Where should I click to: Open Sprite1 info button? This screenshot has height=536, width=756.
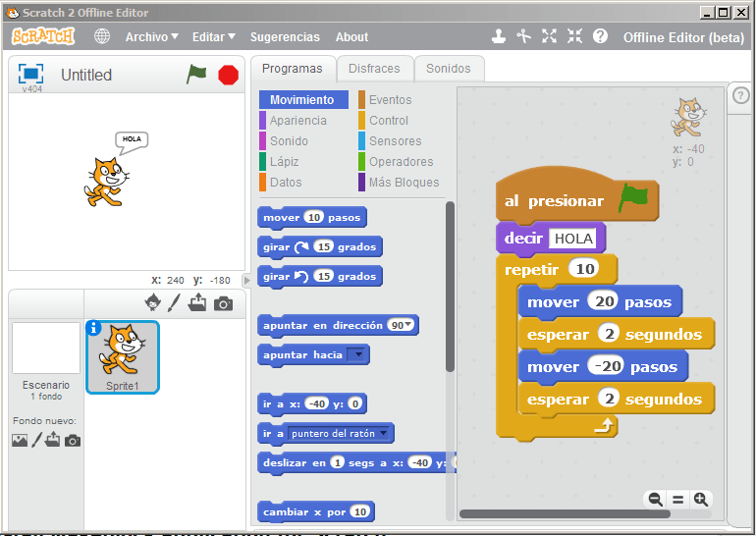point(93,328)
